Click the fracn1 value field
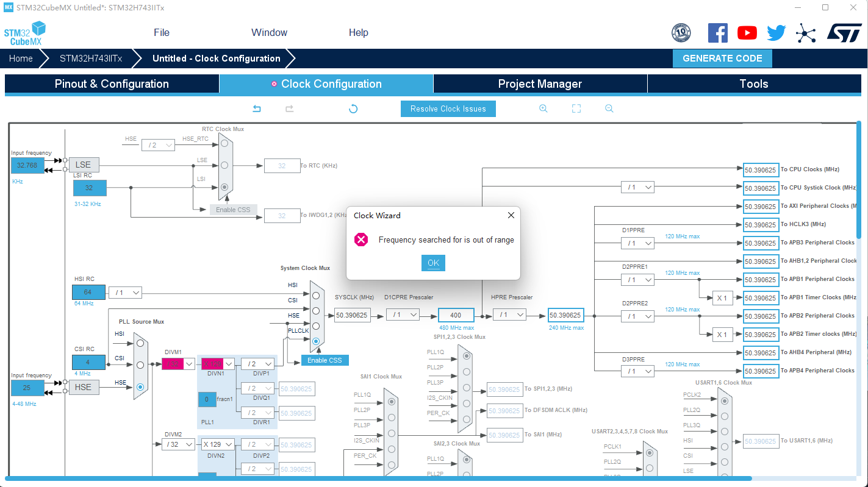 tap(207, 399)
